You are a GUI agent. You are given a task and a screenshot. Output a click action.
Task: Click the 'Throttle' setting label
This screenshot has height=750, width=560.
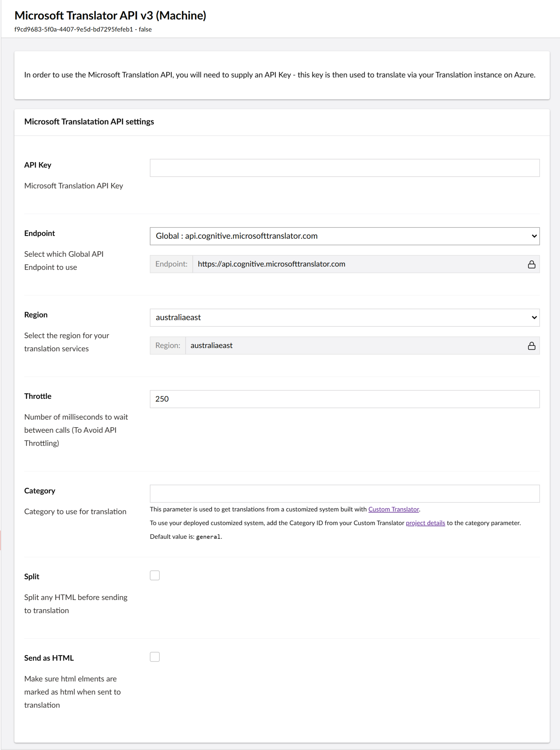tap(38, 396)
